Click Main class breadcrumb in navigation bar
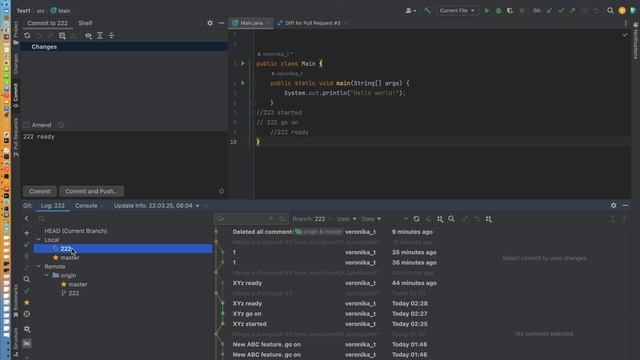This screenshot has height=360, width=640. tap(60, 11)
